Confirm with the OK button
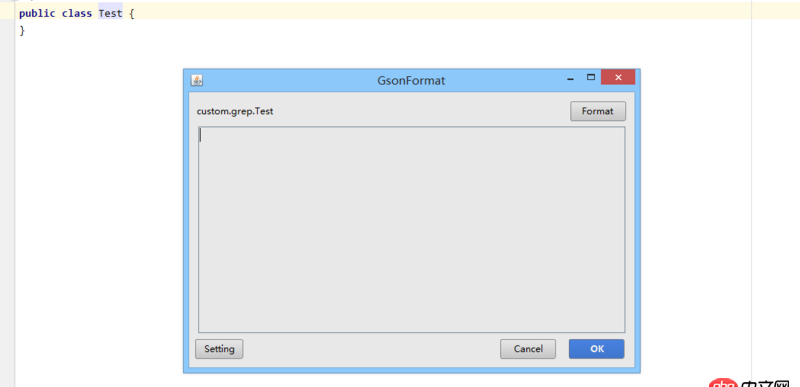 (596, 349)
